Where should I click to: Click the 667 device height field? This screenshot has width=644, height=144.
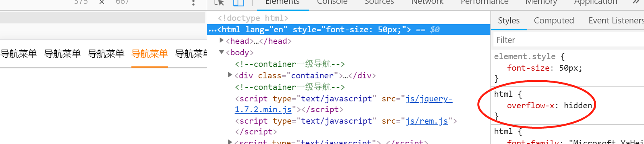point(122,2)
